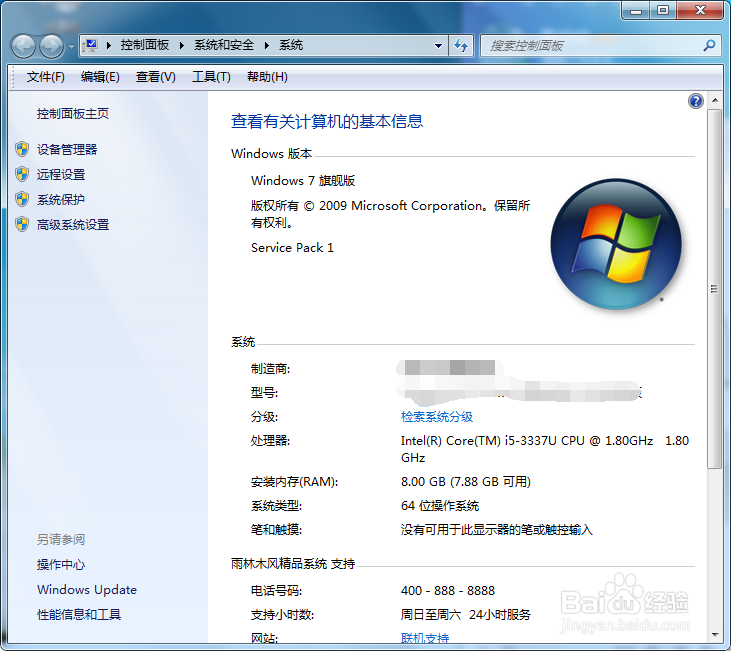This screenshot has height=651, width=731.
Task: Click the Service Pack 1 text
Action: click(x=292, y=248)
